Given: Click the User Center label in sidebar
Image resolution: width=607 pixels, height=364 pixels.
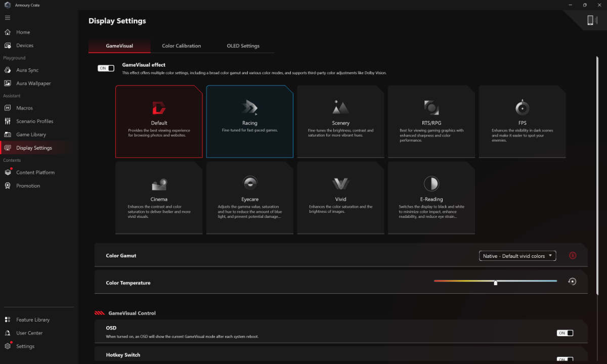Looking at the screenshot, I should coord(29,333).
